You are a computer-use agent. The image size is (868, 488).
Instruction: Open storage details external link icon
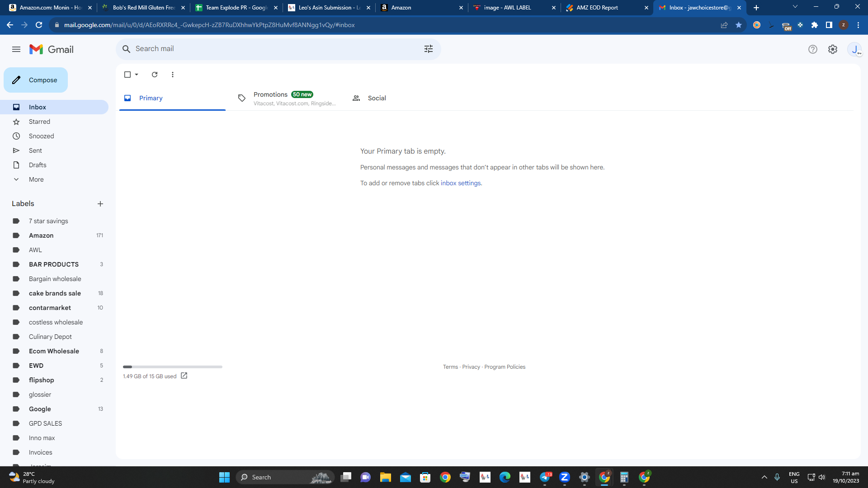click(x=184, y=376)
